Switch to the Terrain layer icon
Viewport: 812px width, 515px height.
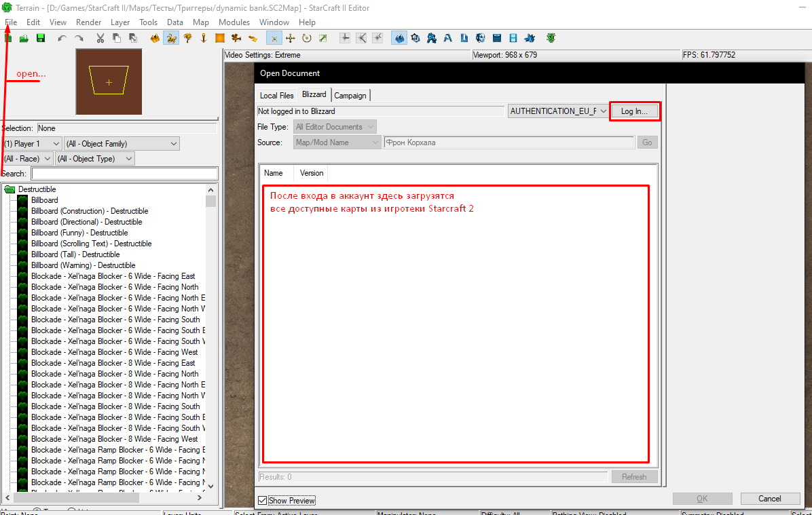(155, 38)
